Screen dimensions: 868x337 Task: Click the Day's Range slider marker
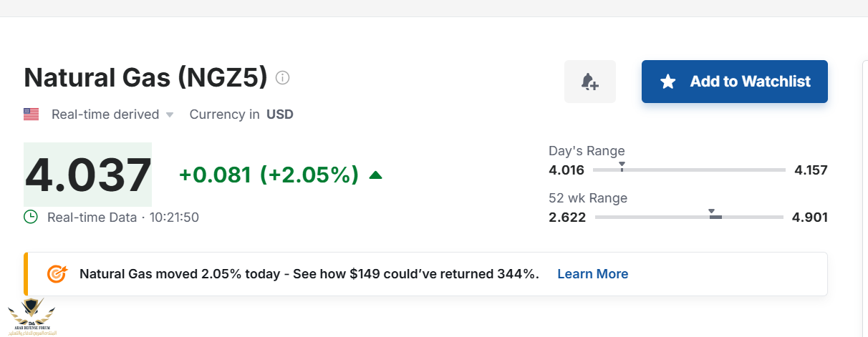(x=622, y=167)
